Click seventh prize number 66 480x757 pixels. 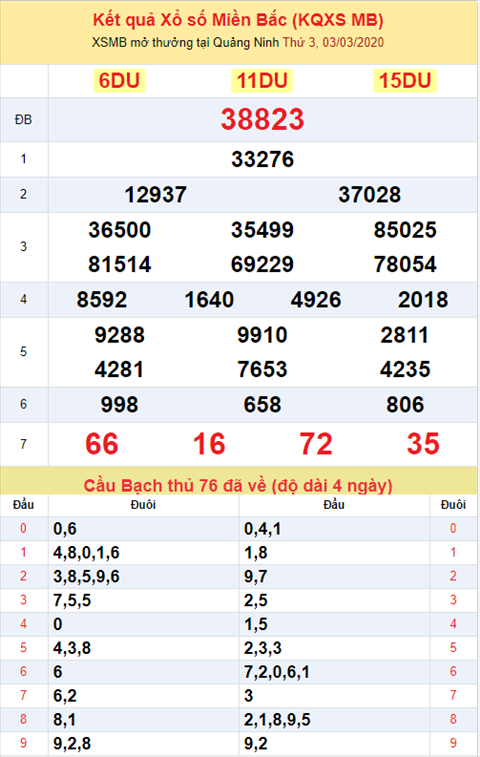click(x=101, y=444)
